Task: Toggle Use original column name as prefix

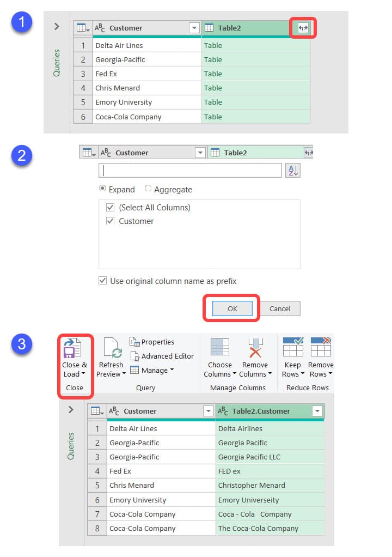Action: coord(102,281)
